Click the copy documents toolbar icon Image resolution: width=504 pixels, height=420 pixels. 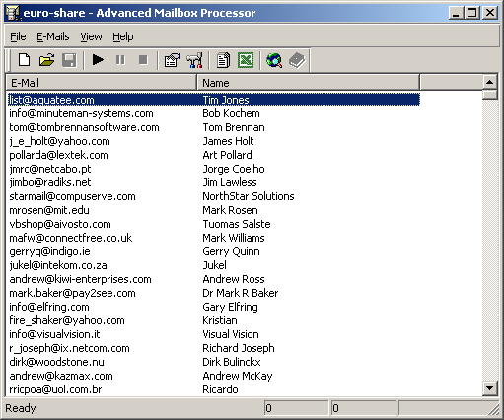point(223,60)
